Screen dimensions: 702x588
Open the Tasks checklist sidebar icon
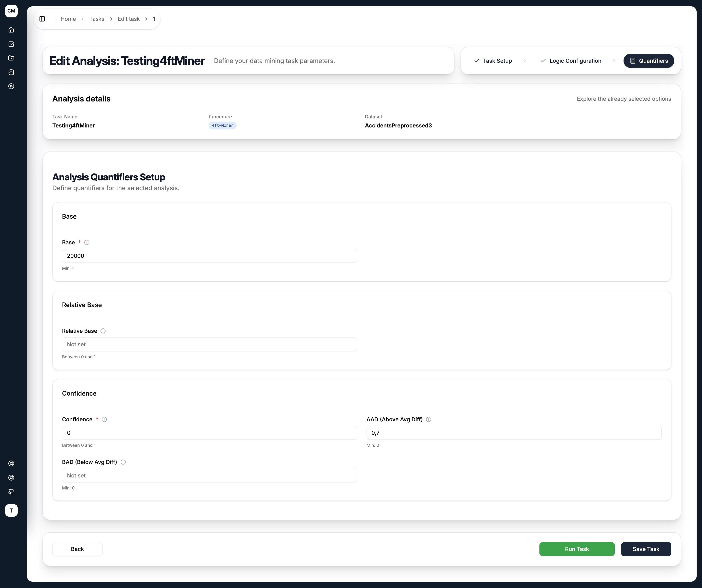[11, 44]
